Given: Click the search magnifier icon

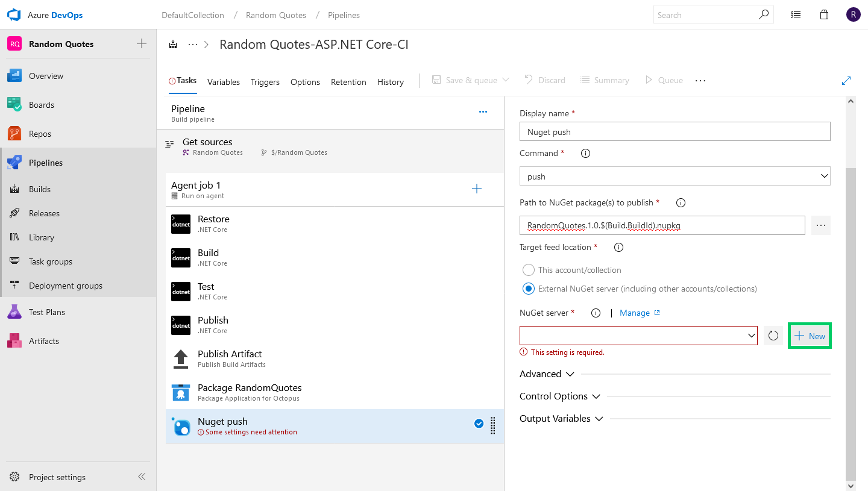Looking at the screenshot, I should pyautogui.click(x=764, y=14).
